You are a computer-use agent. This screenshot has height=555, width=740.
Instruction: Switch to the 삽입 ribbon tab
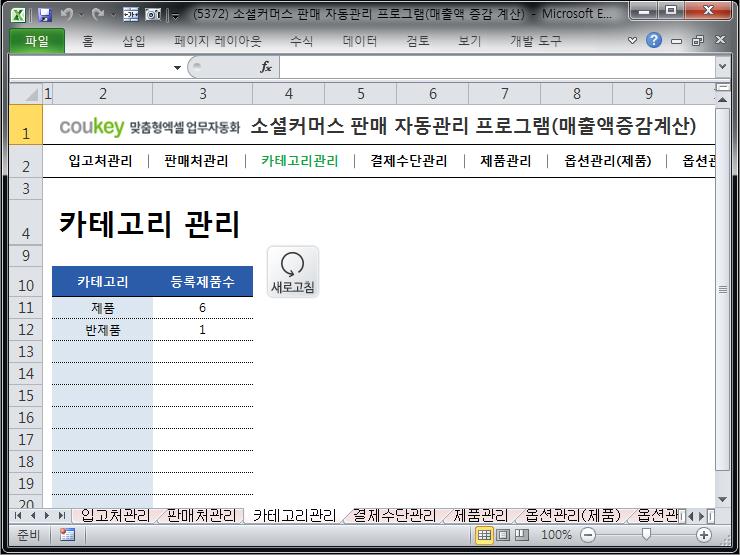point(134,41)
